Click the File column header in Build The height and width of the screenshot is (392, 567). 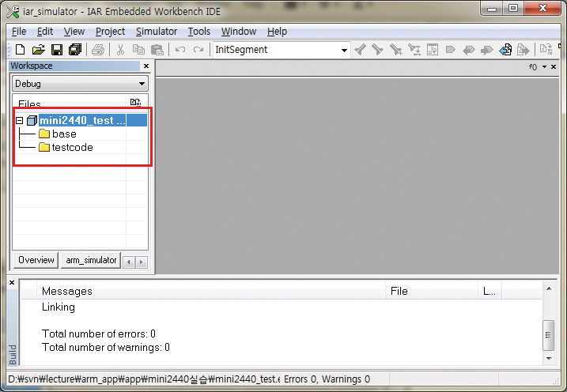(432, 291)
